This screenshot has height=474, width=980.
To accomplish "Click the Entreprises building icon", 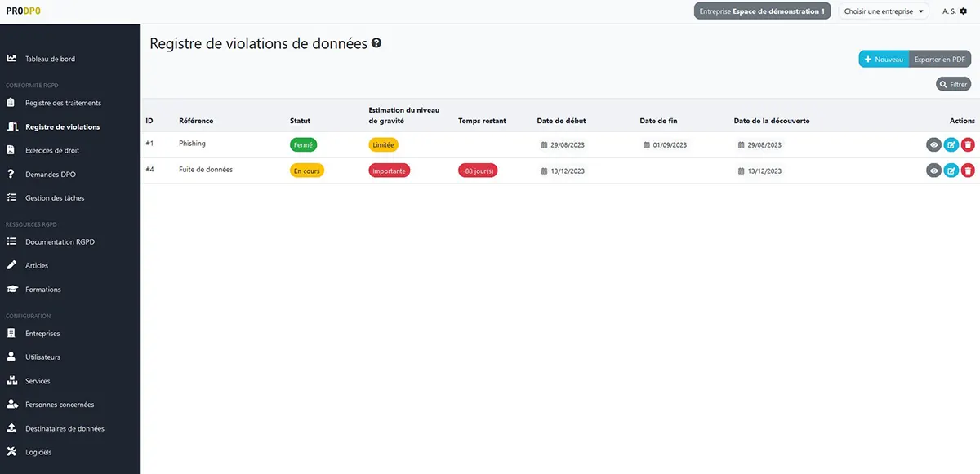I will [x=11, y=333].
